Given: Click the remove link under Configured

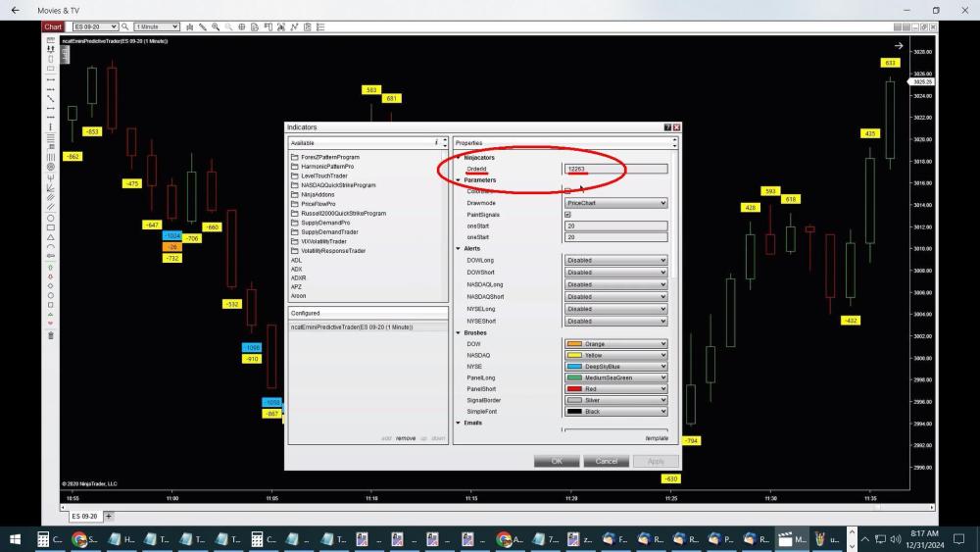Looking at the screenshot, I should click(x=406, y=438).
